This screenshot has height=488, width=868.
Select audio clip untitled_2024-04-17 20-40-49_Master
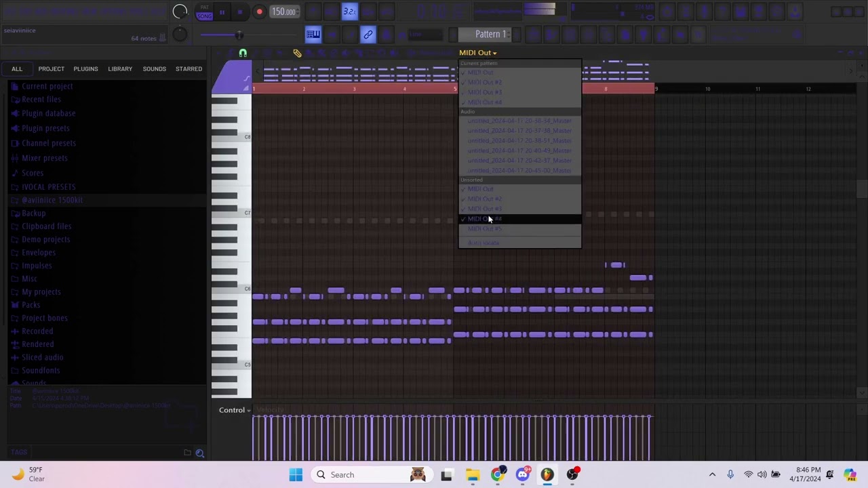pyautogui.click(x=519, y=150)
